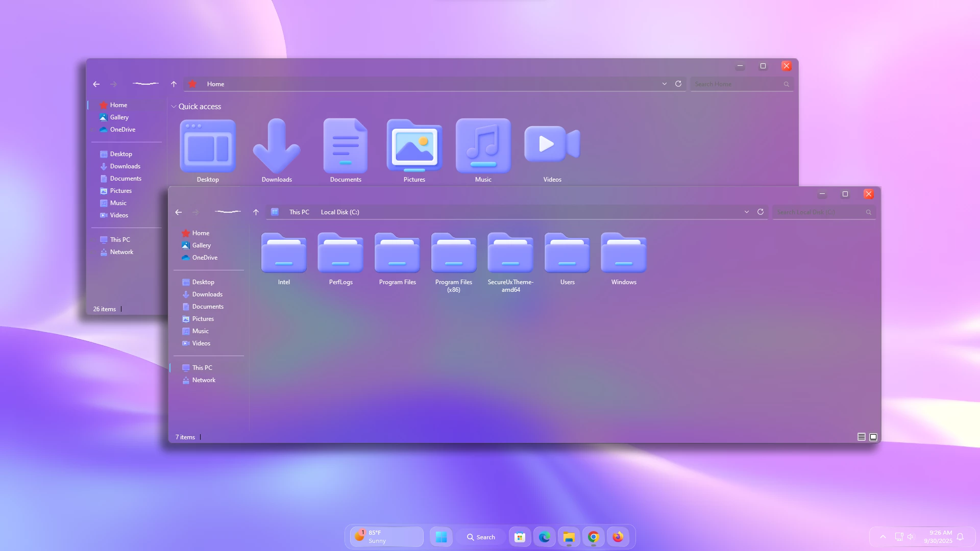Click refresh in Local Disk window

(761, 212)
